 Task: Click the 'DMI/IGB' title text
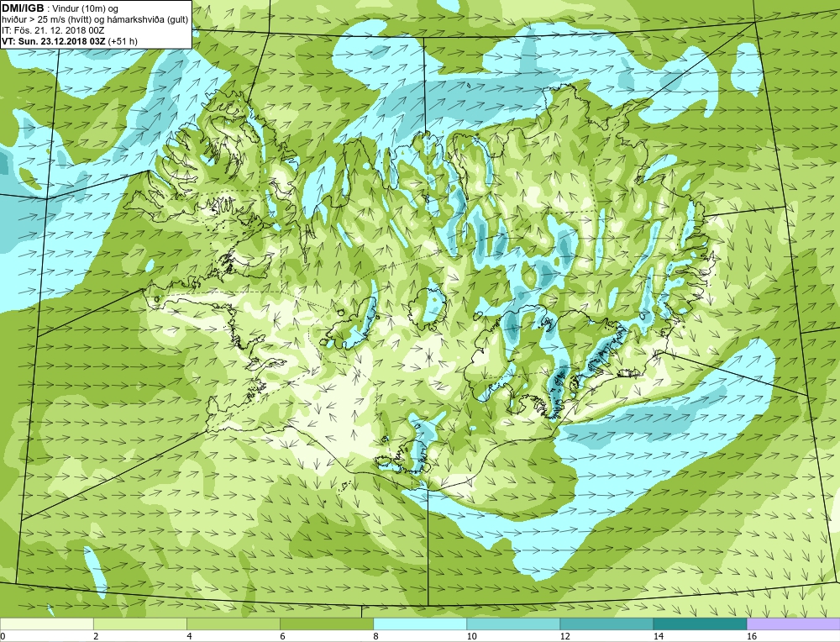23,8
